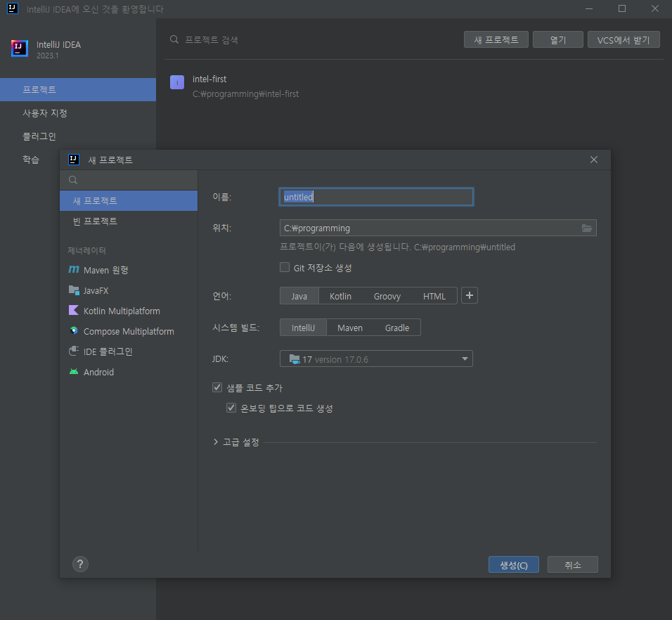The height and width of the screenshot is (620, 672).
Task: Click the intel-first project icon
Action: pyautogui.click(x=177, y=82)
